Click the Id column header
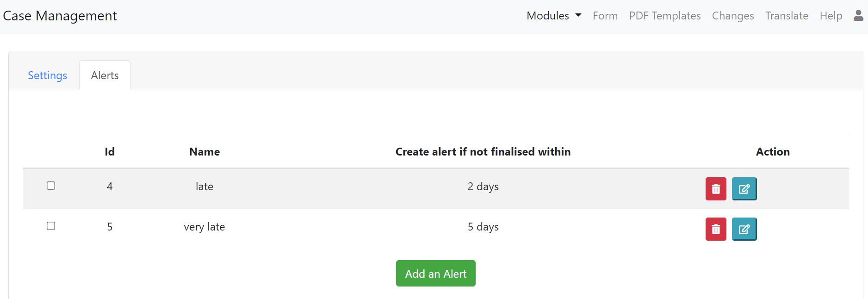 [110, 152]
